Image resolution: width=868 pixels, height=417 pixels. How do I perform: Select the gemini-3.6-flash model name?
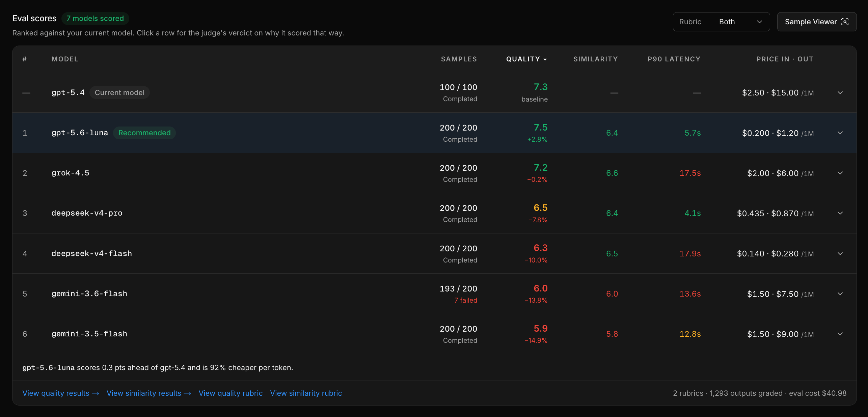pos(89,294)
